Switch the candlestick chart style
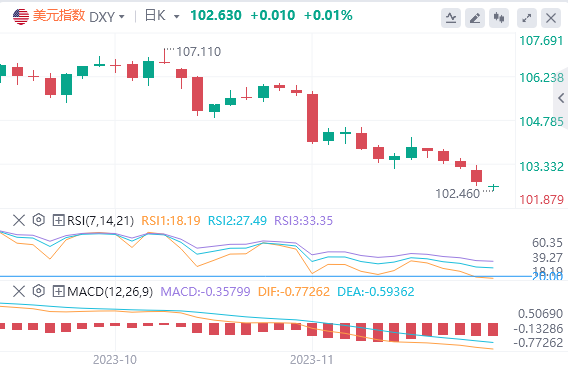Image resolution: width=568 pixels, height=372 pixels. [x=499, y=18]
